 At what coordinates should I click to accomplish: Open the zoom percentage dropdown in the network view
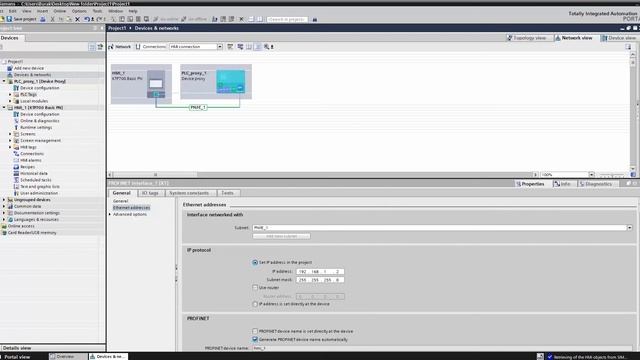[591, 175]
